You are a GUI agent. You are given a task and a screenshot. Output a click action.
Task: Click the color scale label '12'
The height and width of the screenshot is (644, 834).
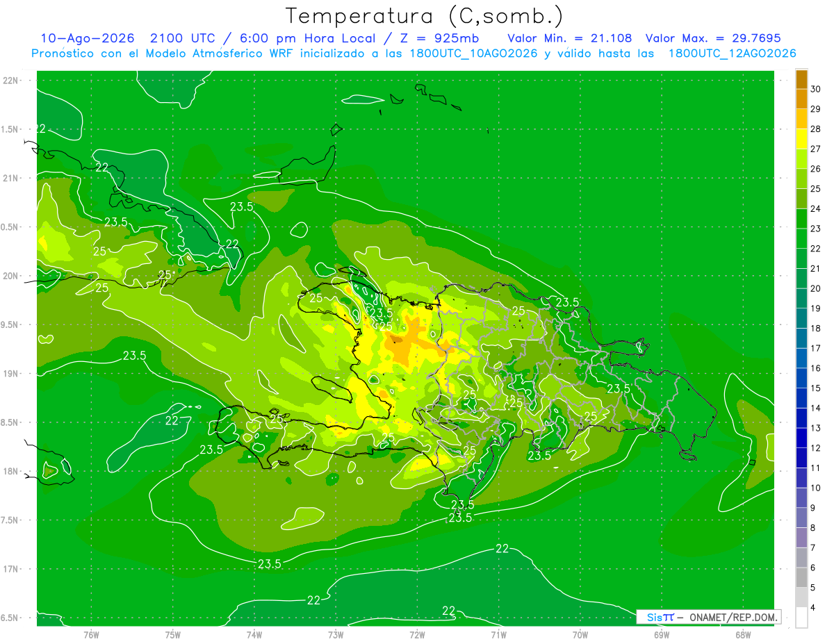816,447
